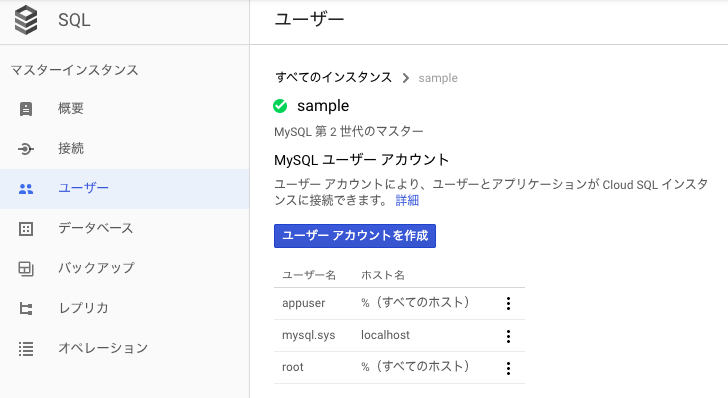Click the green status check icon beside sample

280,106
